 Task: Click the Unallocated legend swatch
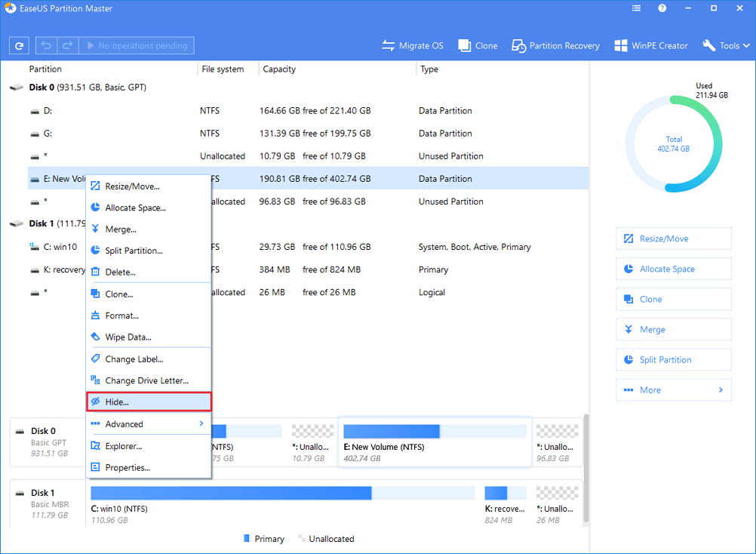click(x=301, y=538)
